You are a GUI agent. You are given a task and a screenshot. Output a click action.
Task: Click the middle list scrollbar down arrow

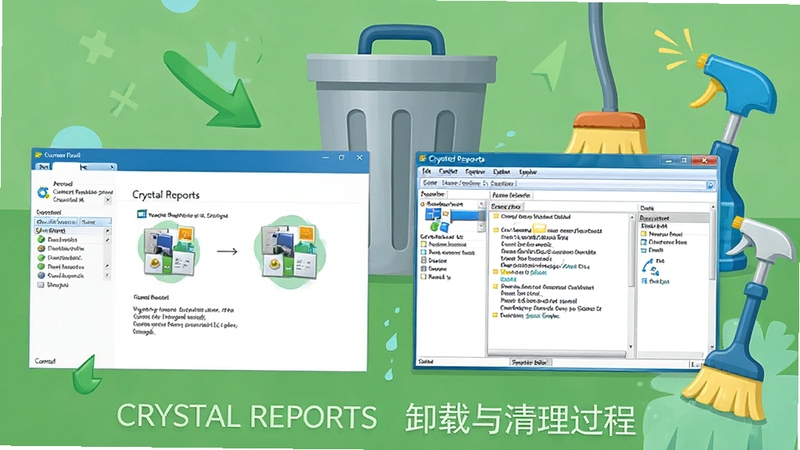click(631, 346)
